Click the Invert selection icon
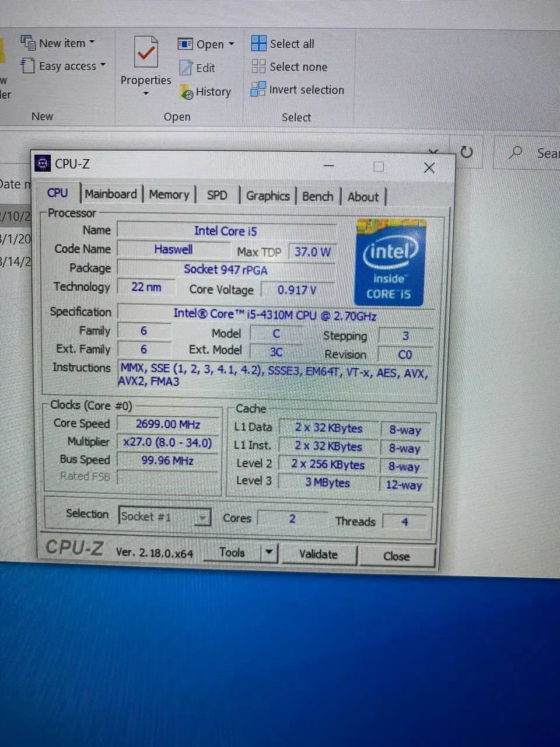560x747 pixels. [258, 89]
